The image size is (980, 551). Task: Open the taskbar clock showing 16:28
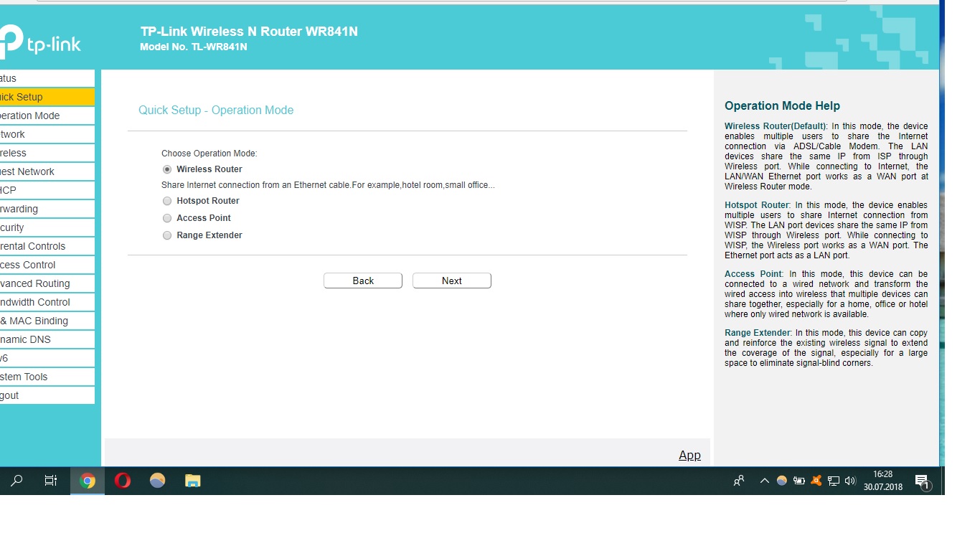click(x=883, y=481)
